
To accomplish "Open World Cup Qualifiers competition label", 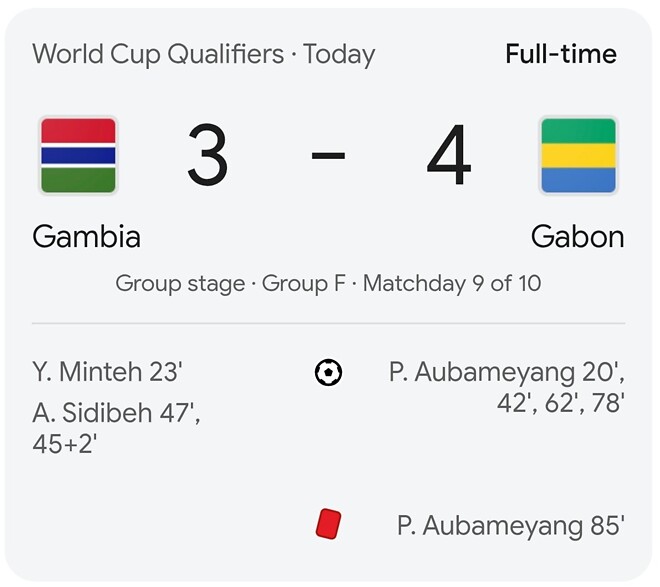I will pyautogui.click(x=158, y=54).
